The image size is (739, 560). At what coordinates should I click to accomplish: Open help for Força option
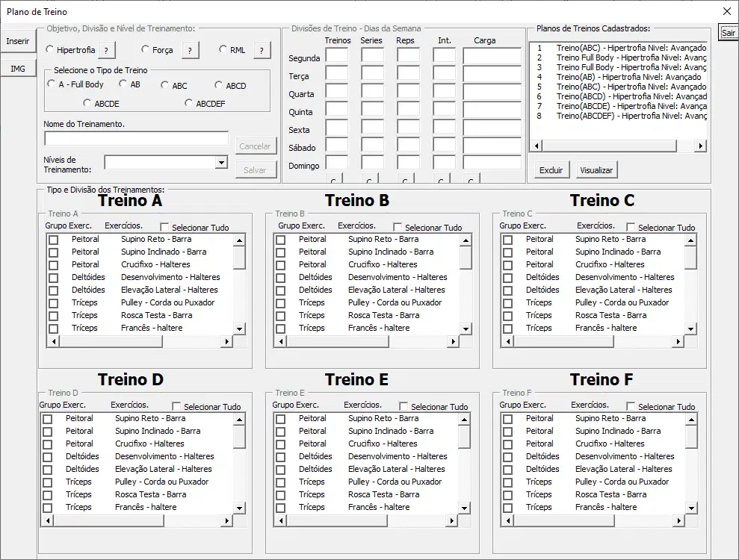coord(190,50)
